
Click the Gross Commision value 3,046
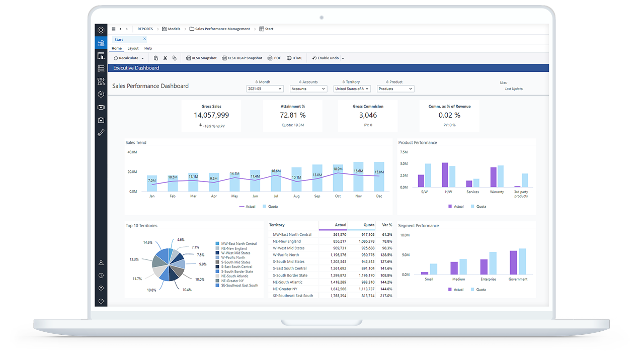pos(368,115)
